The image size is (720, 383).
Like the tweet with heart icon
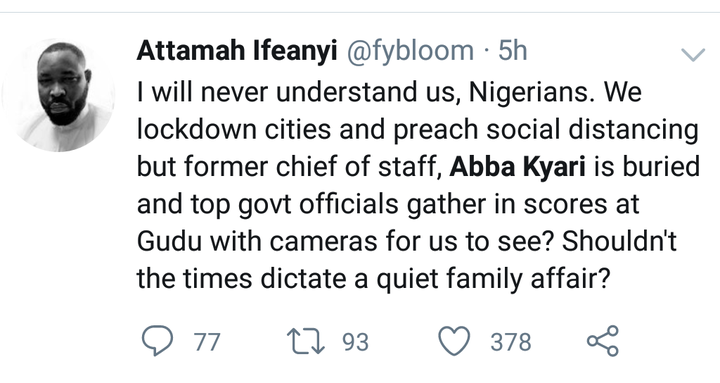pyautogui.click(x=454, y=341)
